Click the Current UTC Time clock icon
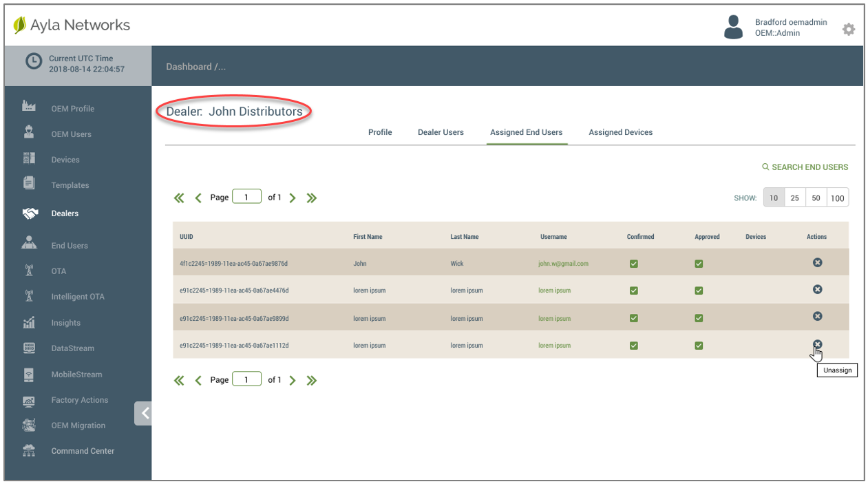The height and width of the screenshot is (484, 868). tap(33, 62)
